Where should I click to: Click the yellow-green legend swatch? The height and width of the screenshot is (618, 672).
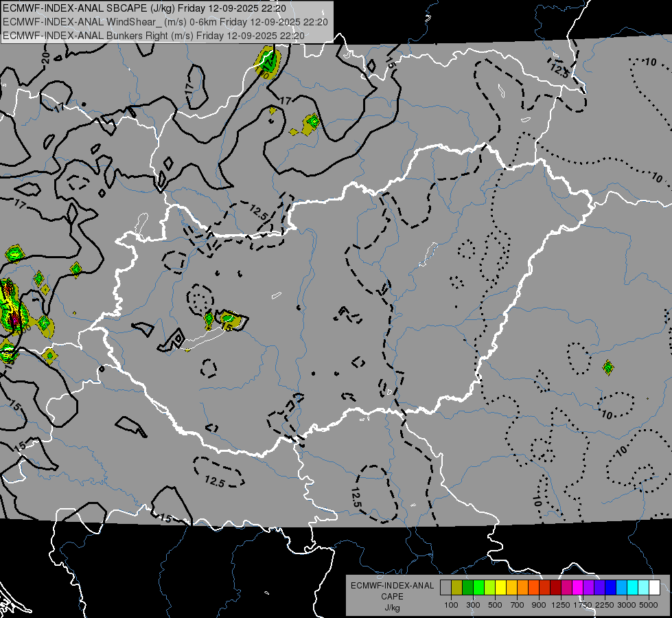(x=489, y=588)
